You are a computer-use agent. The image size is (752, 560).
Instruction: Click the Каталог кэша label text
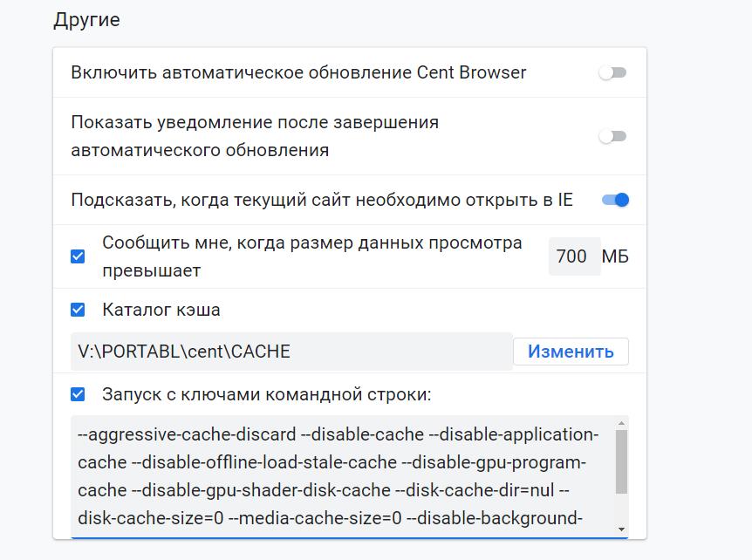click(x=161, y=310)
